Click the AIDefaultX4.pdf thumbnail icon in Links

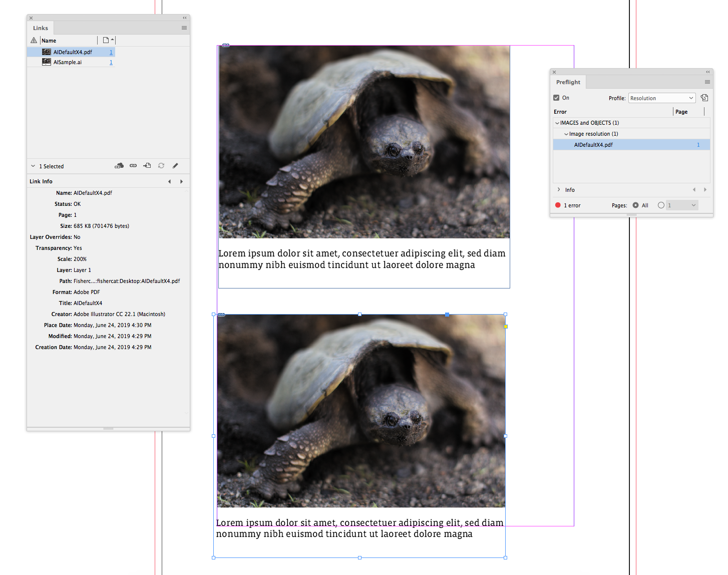(x=47, y=52)
